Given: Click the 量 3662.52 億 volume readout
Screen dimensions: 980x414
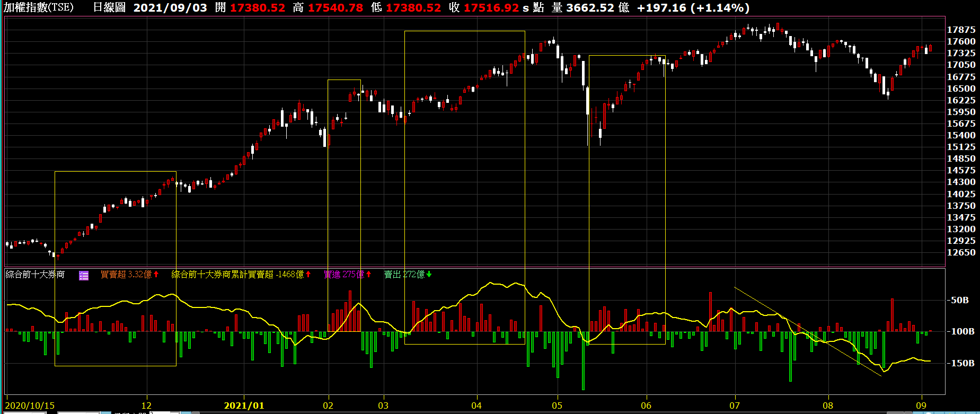Looking at the screenshot, I should (x=590, y=8).
